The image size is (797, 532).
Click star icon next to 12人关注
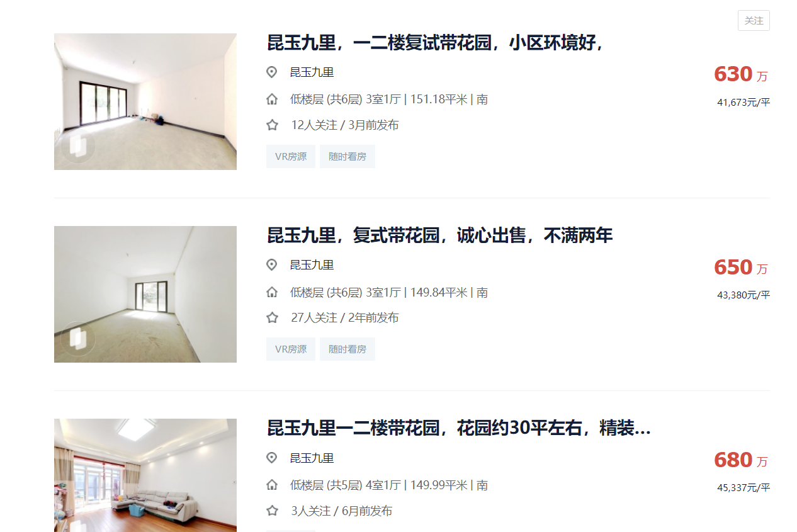click(272, 125)
